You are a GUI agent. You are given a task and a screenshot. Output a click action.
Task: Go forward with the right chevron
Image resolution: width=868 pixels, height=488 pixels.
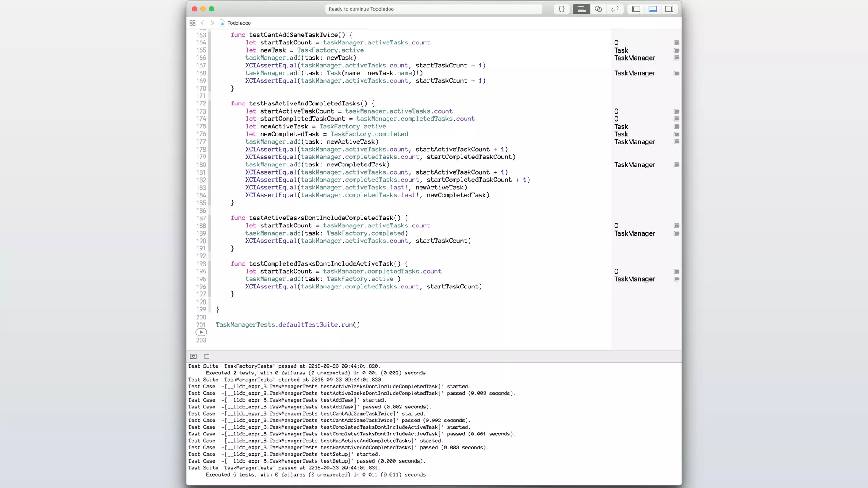tap(212, 23)
